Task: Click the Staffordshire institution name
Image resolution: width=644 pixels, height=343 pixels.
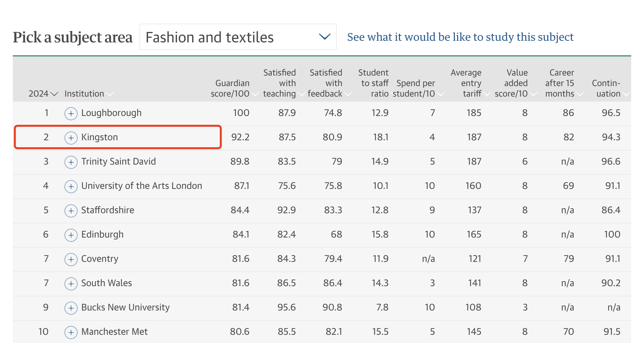Action: click(108, 210)
